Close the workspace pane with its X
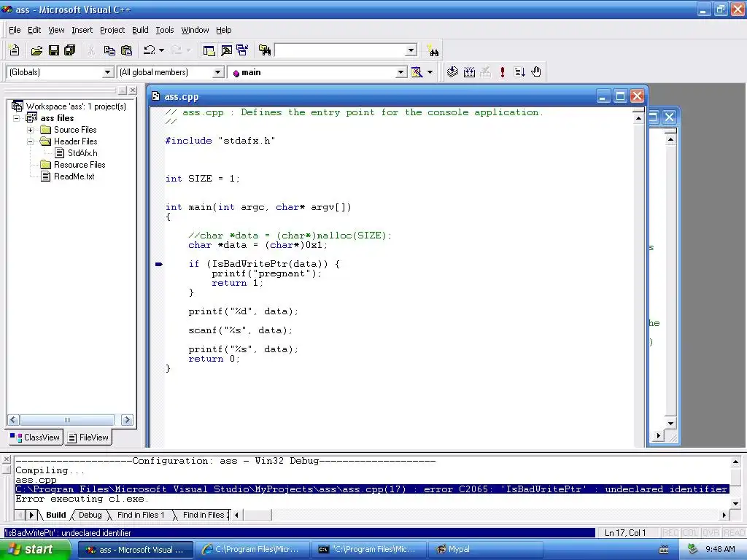747x560 pixels. pyautogui.click(x=133, y=90)
